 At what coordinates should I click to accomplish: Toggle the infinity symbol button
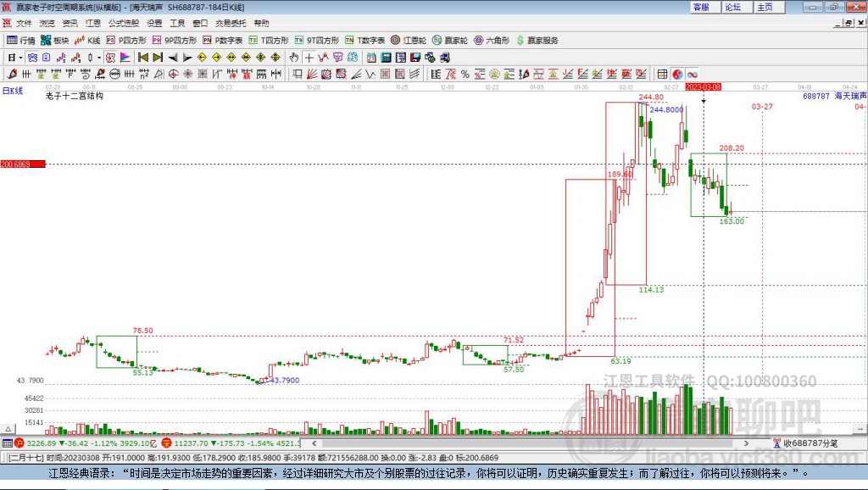pos(692,74)
